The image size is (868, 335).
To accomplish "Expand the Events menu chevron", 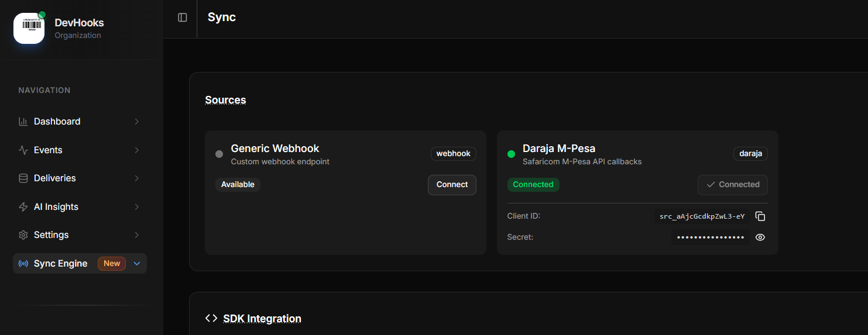I will click(137, 150).
